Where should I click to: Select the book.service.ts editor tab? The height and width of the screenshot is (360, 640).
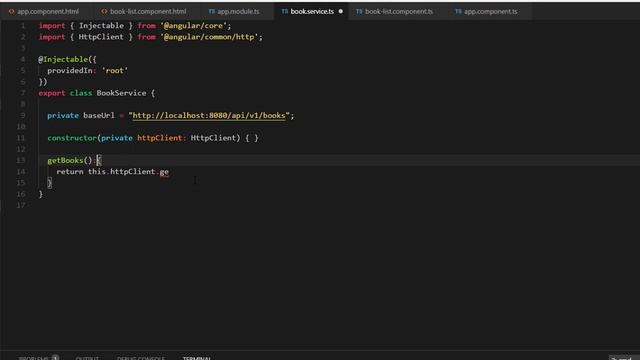coord(312,11)
